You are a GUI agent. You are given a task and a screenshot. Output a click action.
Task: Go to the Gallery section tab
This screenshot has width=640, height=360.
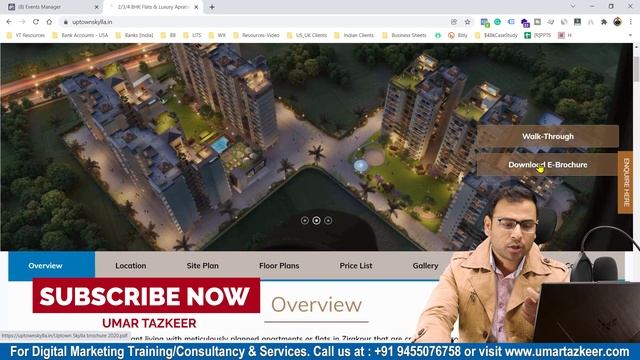click(425, 266)
